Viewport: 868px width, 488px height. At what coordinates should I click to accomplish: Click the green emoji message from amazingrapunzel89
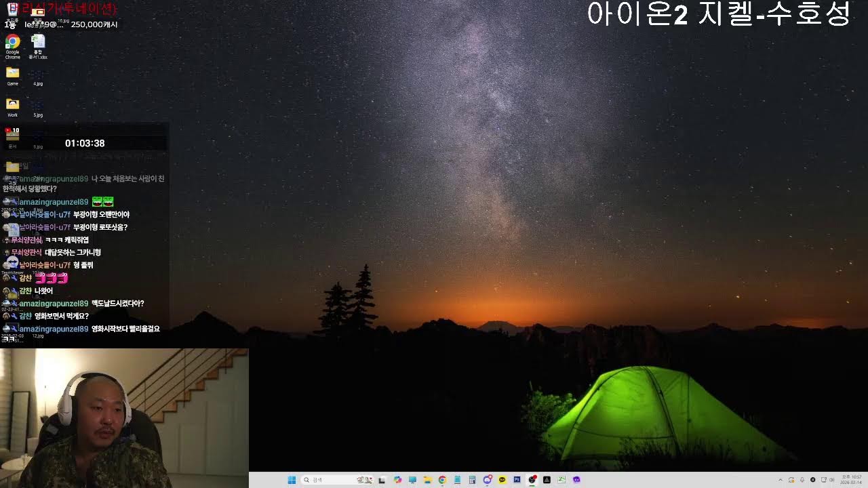(102, 202)
